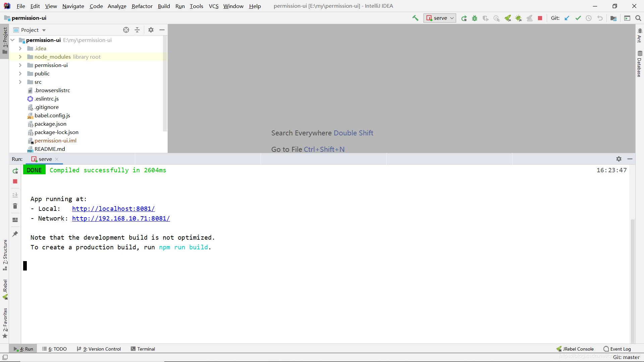Screen dimensions: 644x362
Task: Toggle the 1: Project side tool window
Action: click(5, 41)
